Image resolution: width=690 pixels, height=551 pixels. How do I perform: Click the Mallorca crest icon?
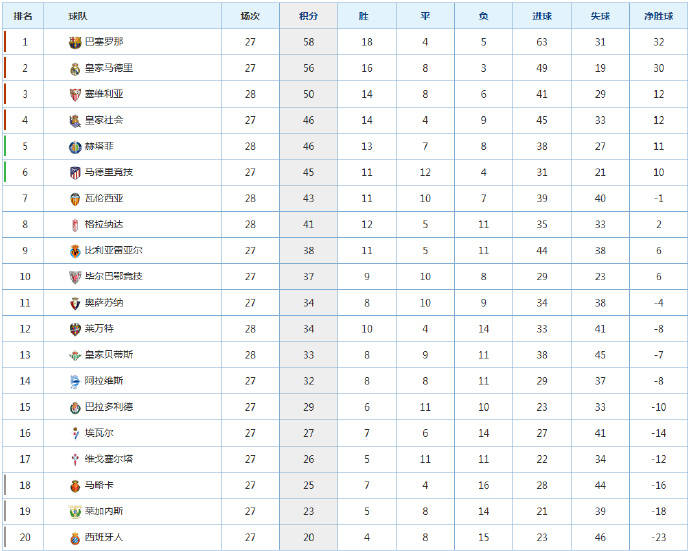(75, 486)
